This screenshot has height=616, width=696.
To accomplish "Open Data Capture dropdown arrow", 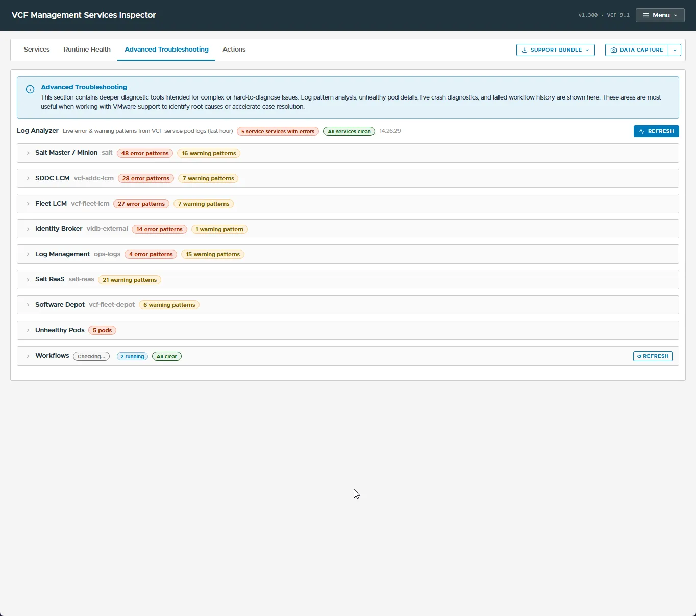I will click(675, 50).
